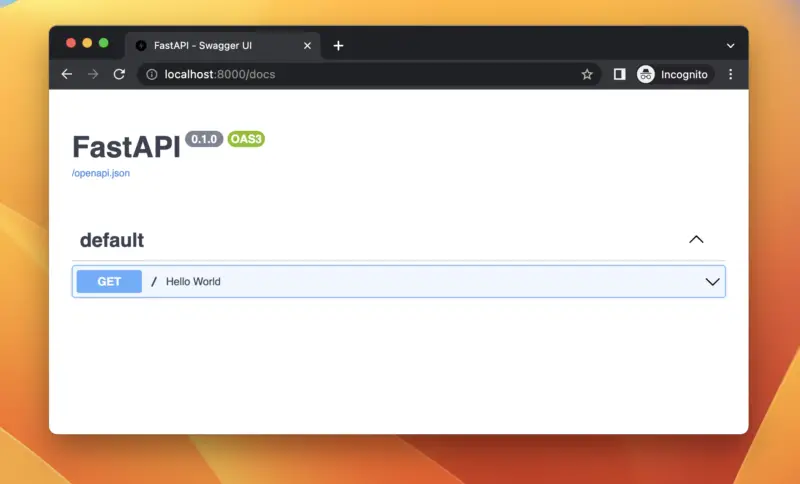Click the address bar showing localhost:8000/docs
The image size is (800, 484).
[x=367, y=74]
